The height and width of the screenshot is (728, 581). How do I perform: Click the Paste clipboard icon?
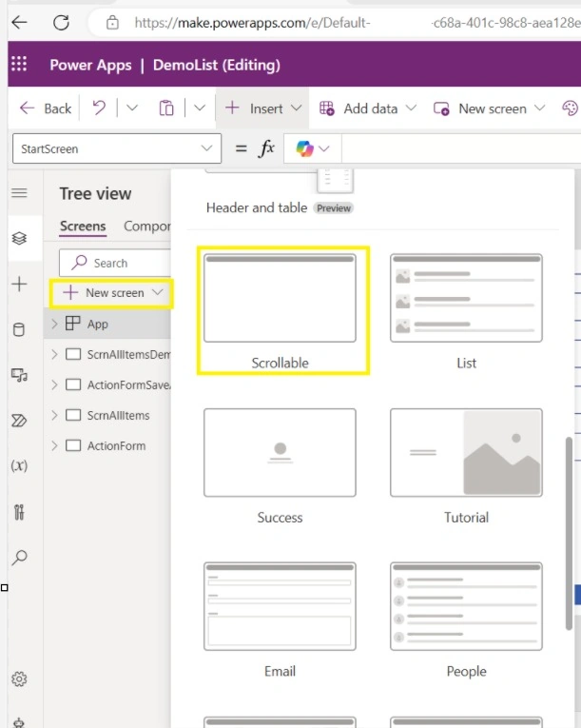166,108
